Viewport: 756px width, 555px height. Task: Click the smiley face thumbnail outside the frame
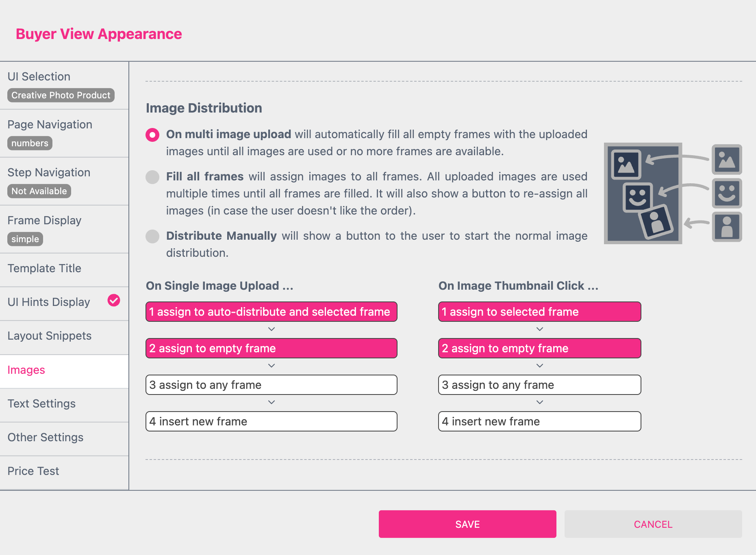(727, 193)
